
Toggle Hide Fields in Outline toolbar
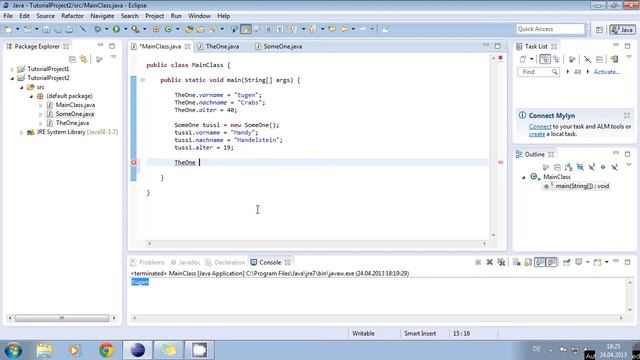[x=580, y=167]
